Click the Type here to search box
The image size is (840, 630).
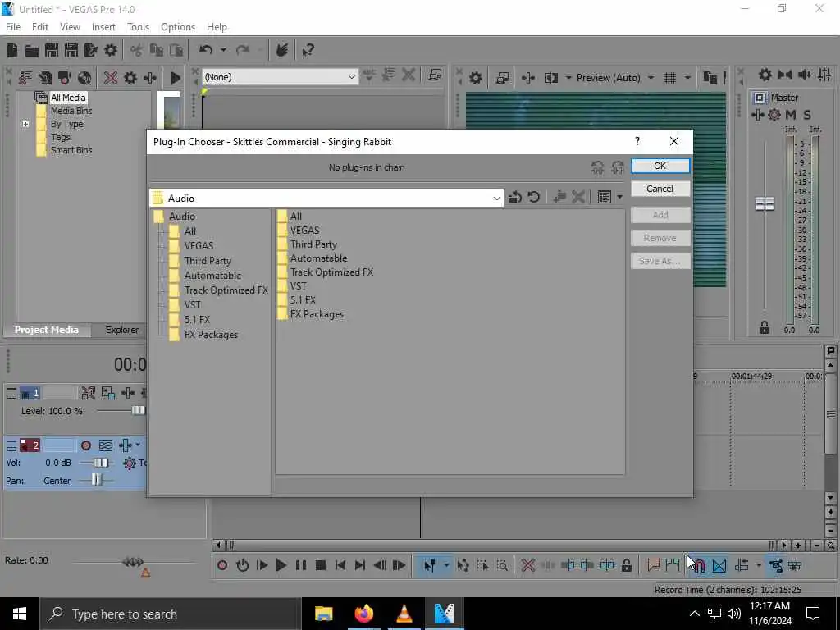171,614
